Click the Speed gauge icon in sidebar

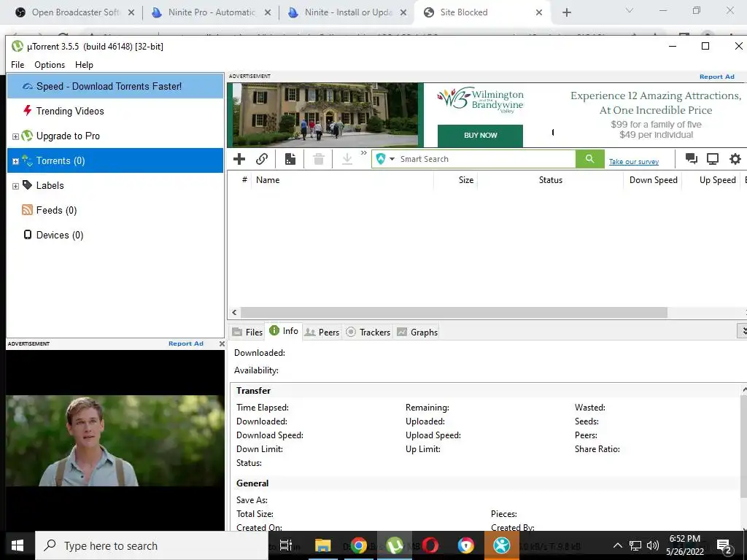click(28, 86)
